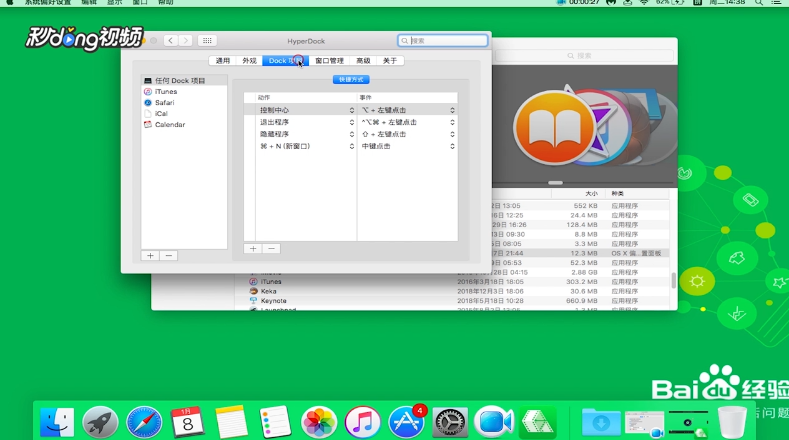
Task: Select the iTunes row in Finder list
Action: 453,282
